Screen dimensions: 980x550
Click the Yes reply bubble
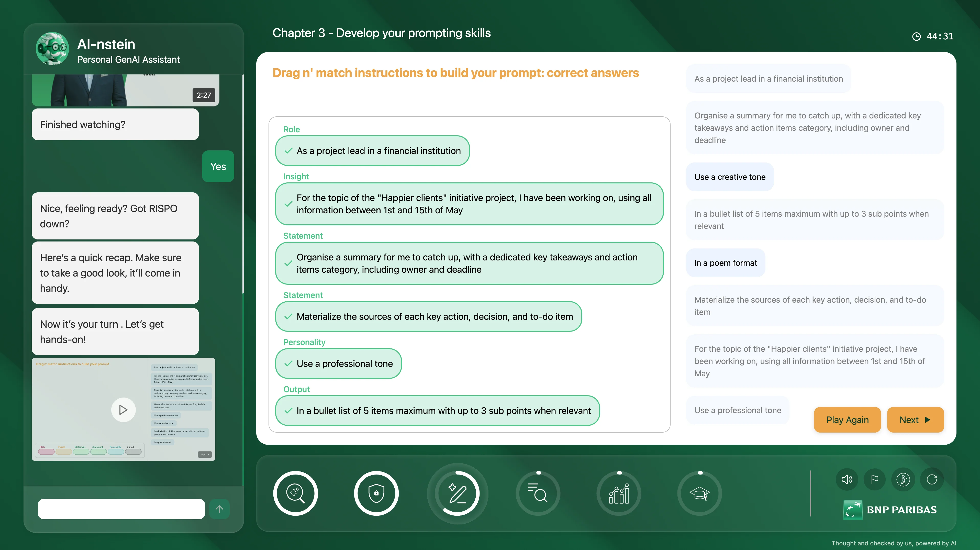point(218,166)
